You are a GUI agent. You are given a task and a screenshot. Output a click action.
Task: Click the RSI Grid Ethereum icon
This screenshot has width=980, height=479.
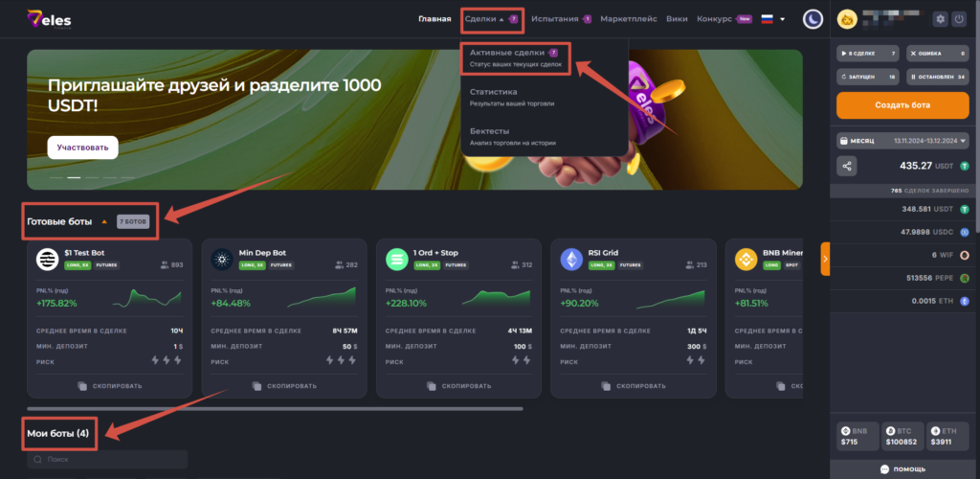[571, 259]
